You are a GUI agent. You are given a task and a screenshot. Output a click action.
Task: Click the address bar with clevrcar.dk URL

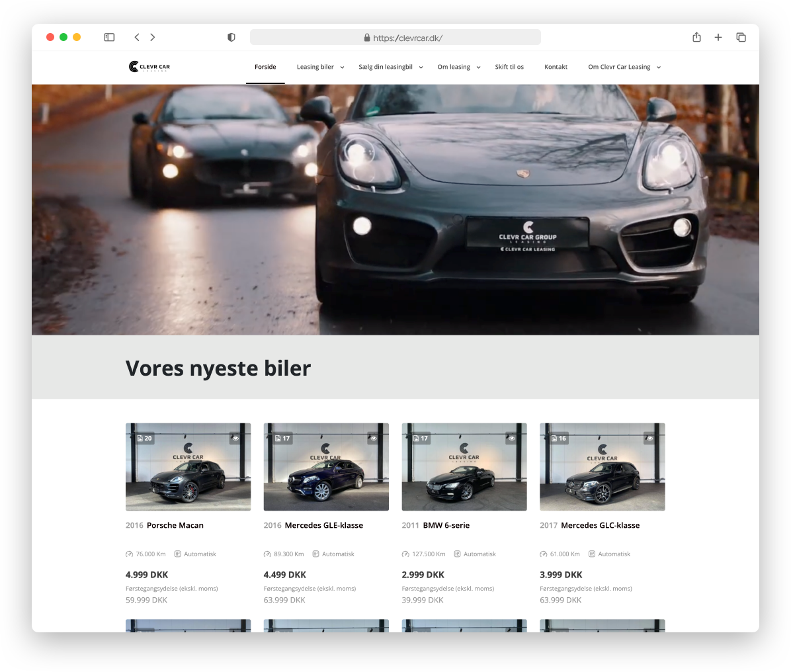pos(395,37)
